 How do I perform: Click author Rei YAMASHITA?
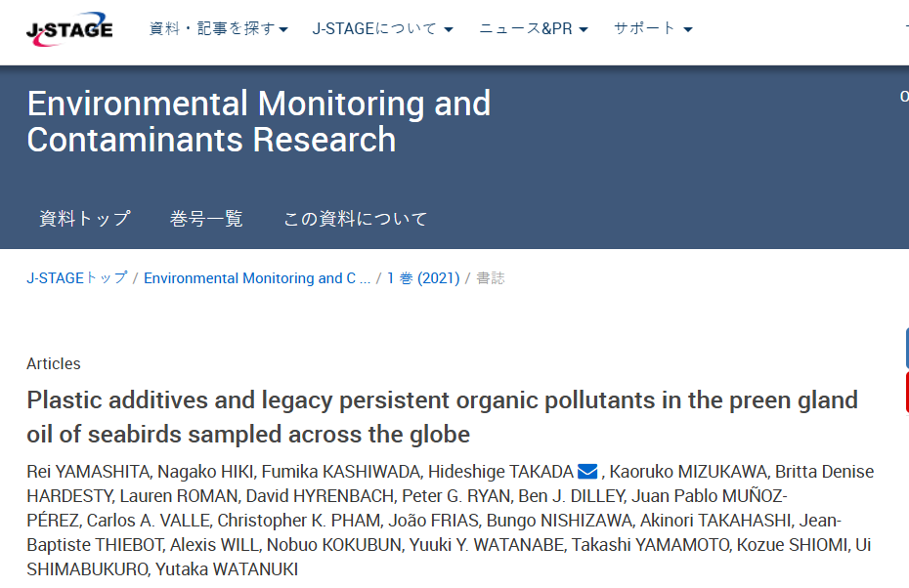[x=88, y=472]
